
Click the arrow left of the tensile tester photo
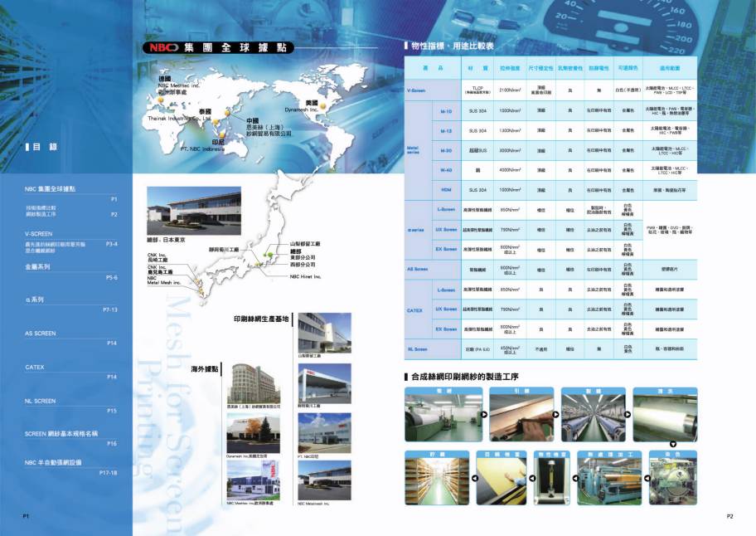[x=532, y=478]
